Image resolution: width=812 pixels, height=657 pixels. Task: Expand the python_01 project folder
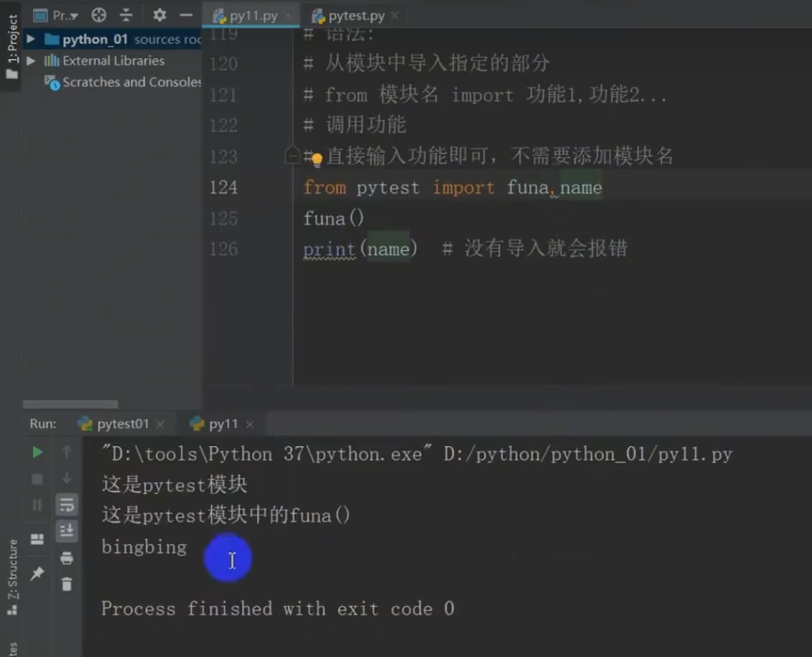click(x=30, y=39)
